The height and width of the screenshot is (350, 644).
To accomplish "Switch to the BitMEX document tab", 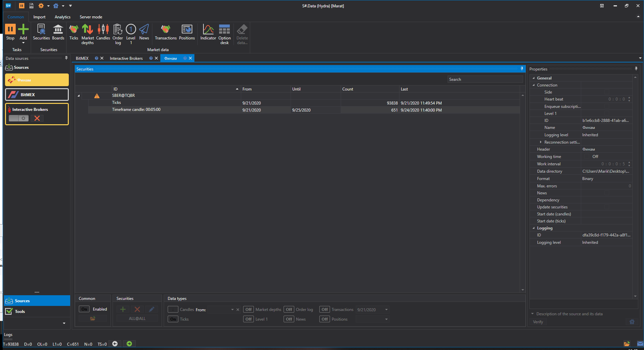I will coord(82,58).
